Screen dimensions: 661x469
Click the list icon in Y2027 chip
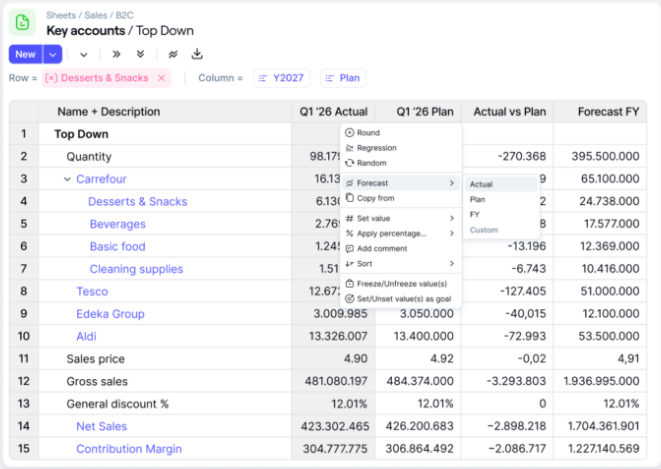263,78
